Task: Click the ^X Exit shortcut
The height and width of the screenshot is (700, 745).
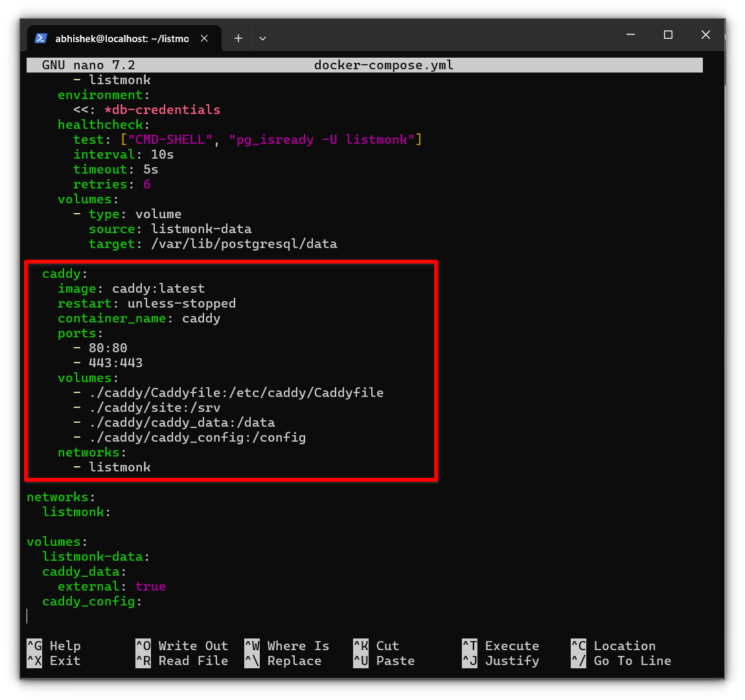Action: (x=54, y=660)
